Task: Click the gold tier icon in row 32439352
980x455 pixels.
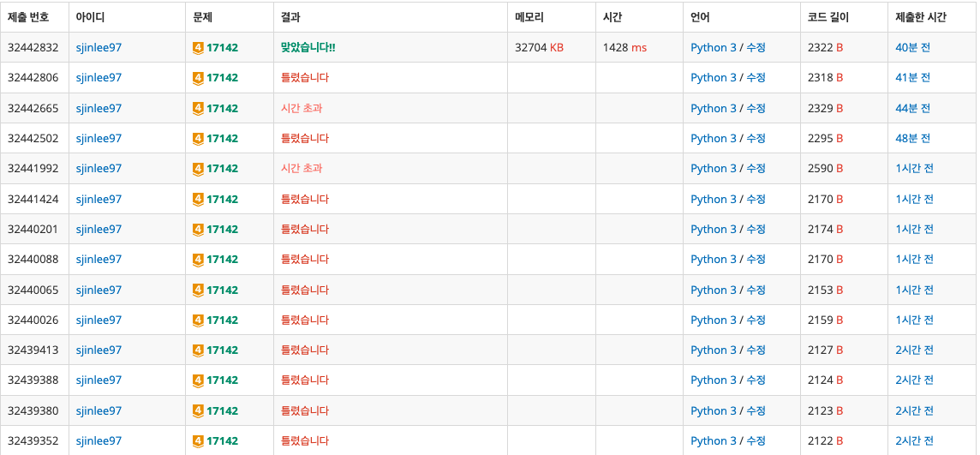Action: pos(198,441)
